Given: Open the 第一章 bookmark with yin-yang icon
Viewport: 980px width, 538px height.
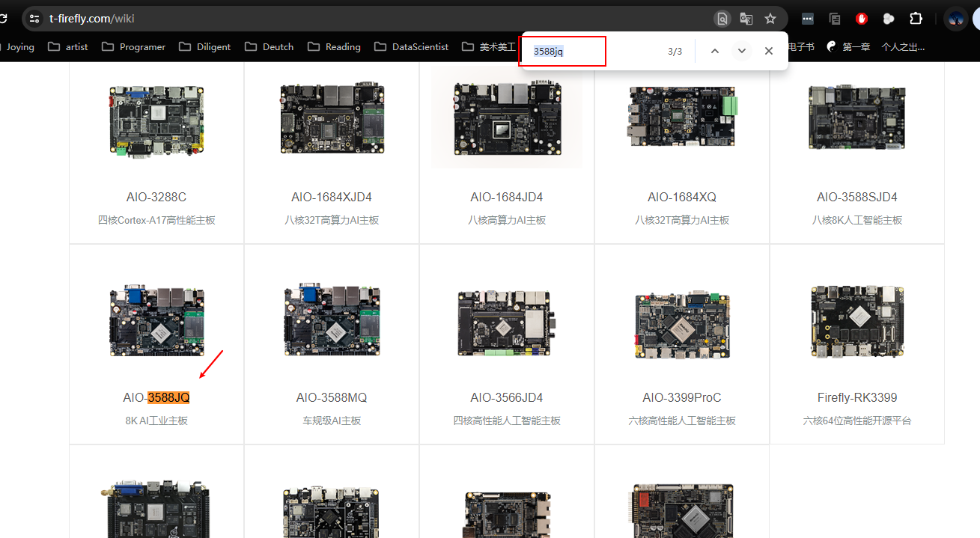Looking at the screenshot, I should tap(848, 46).
